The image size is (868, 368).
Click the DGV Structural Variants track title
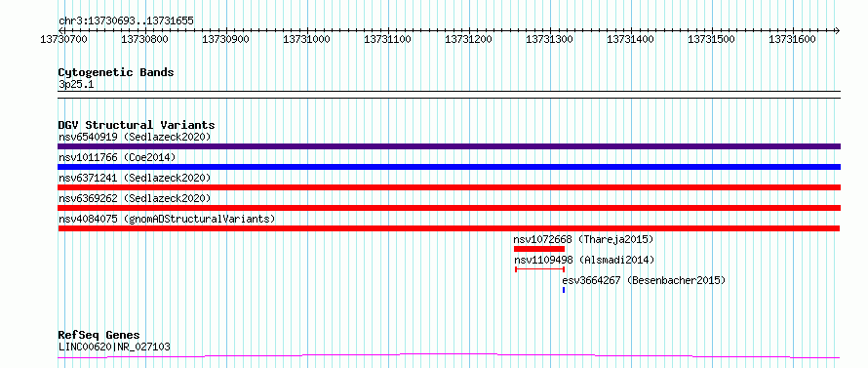click(x=137, y=125)
